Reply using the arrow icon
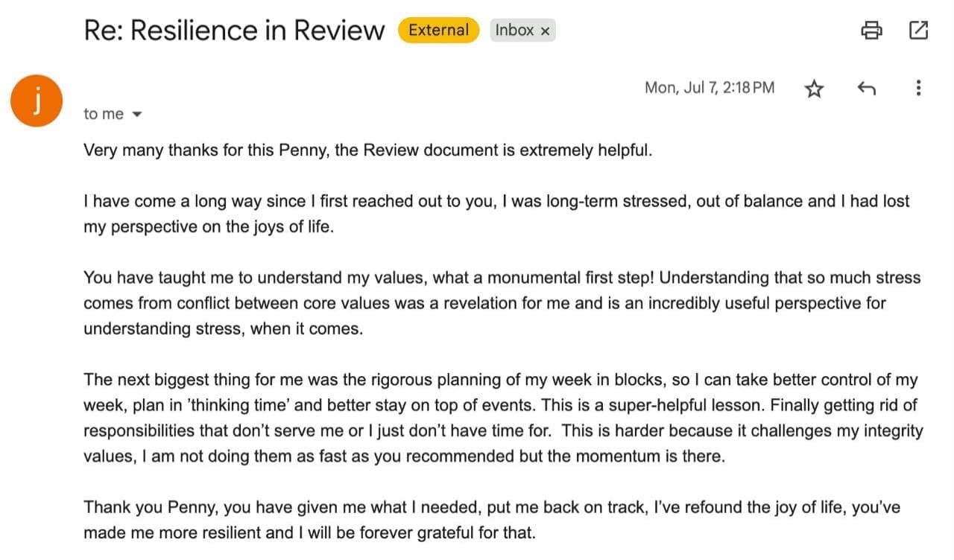Image resolution: width=954 pixels, height=560 pixels. coord(866,89)
